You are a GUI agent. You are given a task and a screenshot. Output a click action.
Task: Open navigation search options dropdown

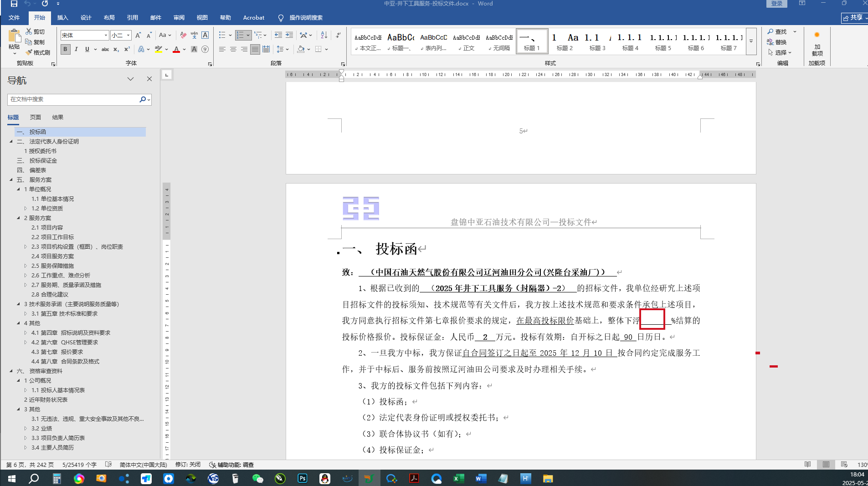[x=149, y=99]
